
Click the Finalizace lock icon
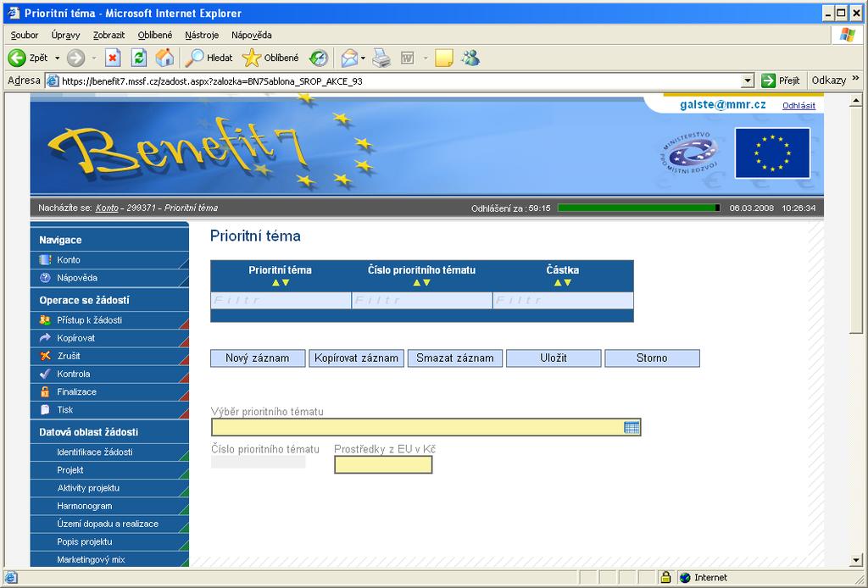[46, 391]
